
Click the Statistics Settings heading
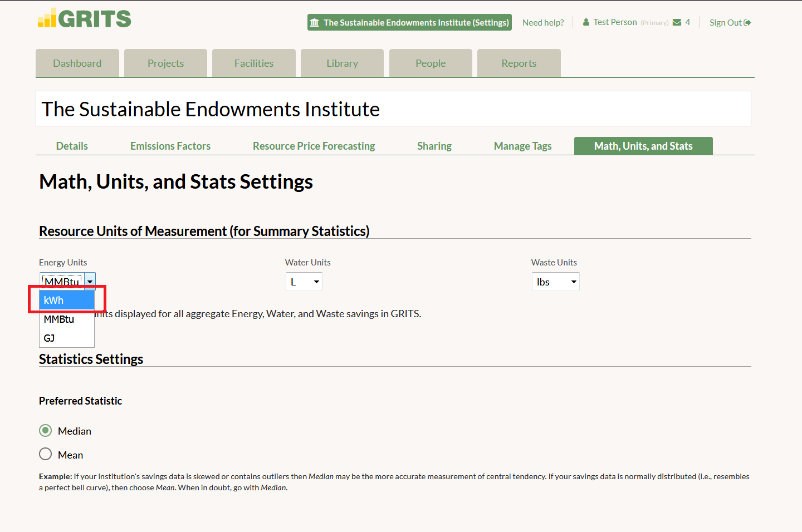click(91, 359)
